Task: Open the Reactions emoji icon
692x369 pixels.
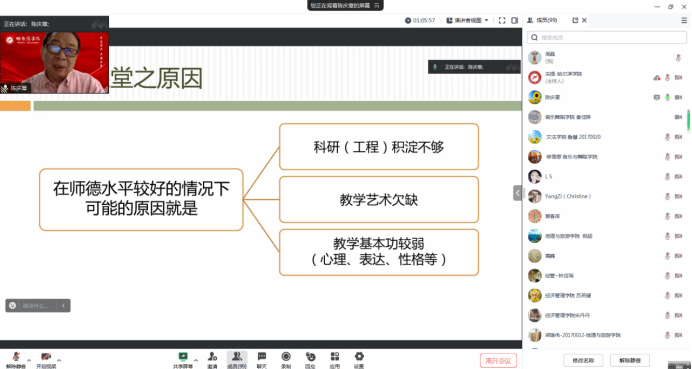Action: click(310, 359)
